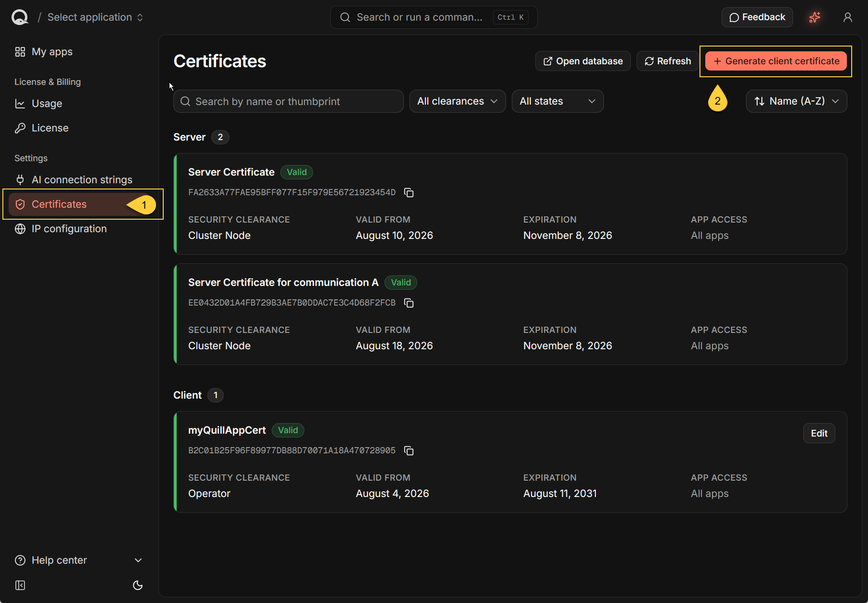Click Open database button
This screenshot has width=868, height=603.
583,61
